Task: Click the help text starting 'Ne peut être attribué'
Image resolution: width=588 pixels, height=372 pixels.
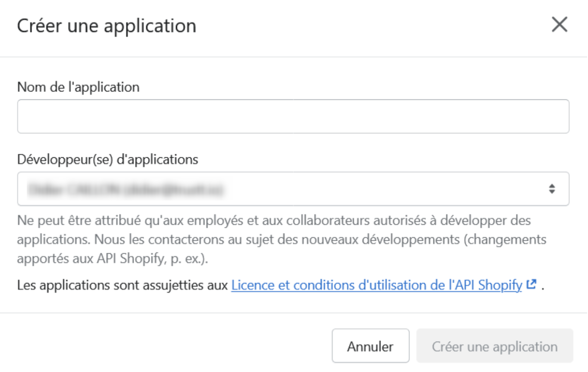Action: pos(274,220)
